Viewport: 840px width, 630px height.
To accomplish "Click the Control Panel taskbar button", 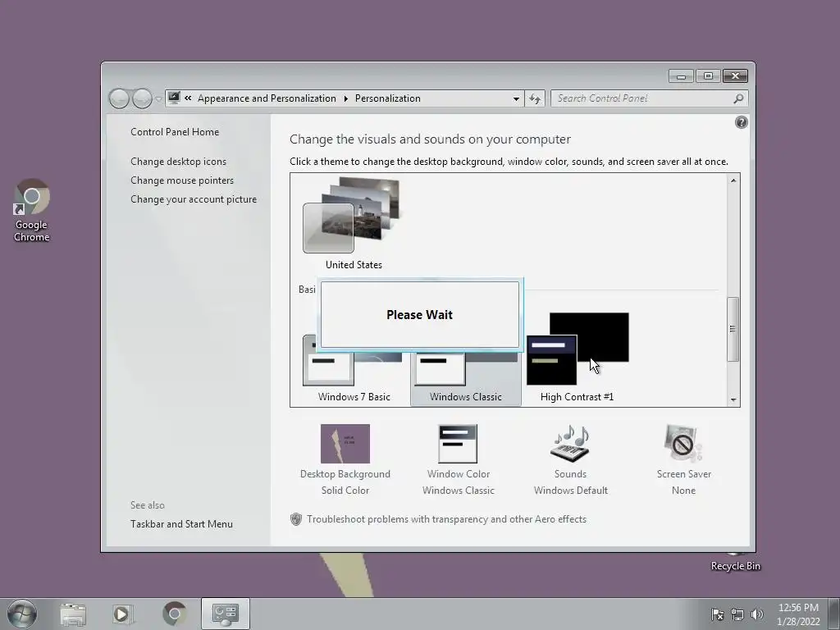I will click(225, 614).
